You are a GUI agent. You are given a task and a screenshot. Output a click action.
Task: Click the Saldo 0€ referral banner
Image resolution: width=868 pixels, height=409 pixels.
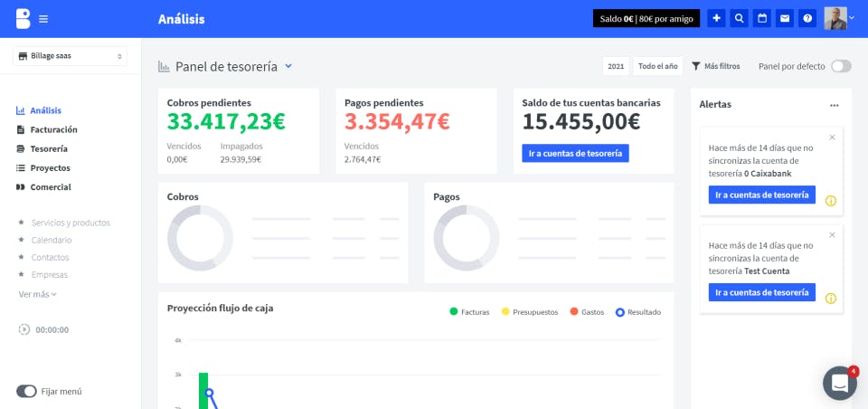pyautogui.click(x=646, y=18)
